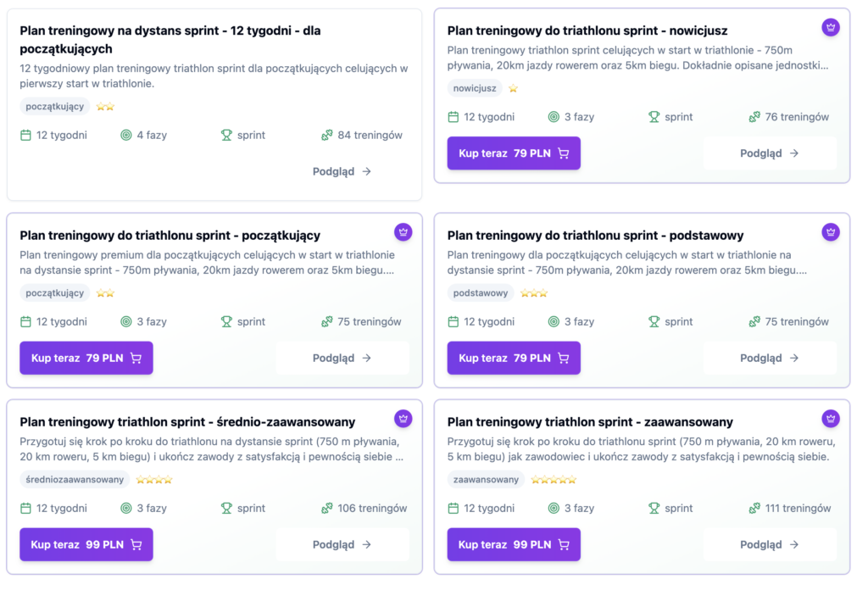Click premium crown icon on zaawansowany plan
The width and height of the screenshot is (868, 590).
click(831, 419)
